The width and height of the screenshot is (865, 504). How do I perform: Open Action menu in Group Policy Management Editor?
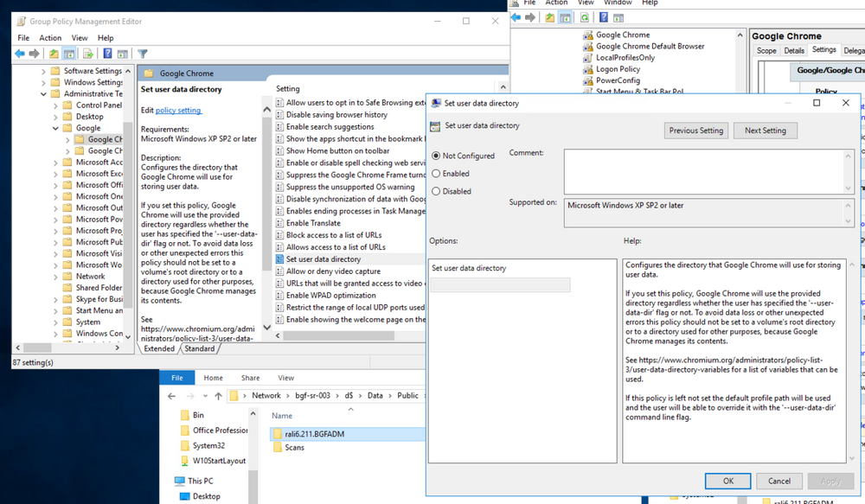point(50,37)
